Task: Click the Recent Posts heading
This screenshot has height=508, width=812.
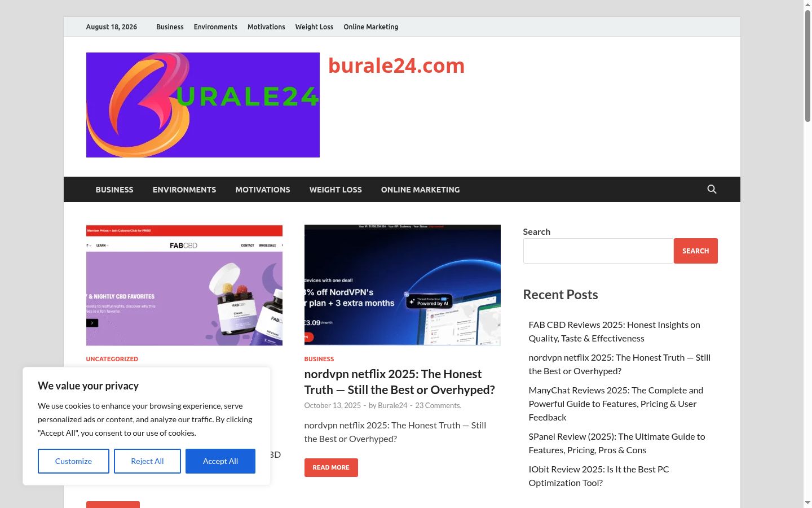Action: [561, 295]
